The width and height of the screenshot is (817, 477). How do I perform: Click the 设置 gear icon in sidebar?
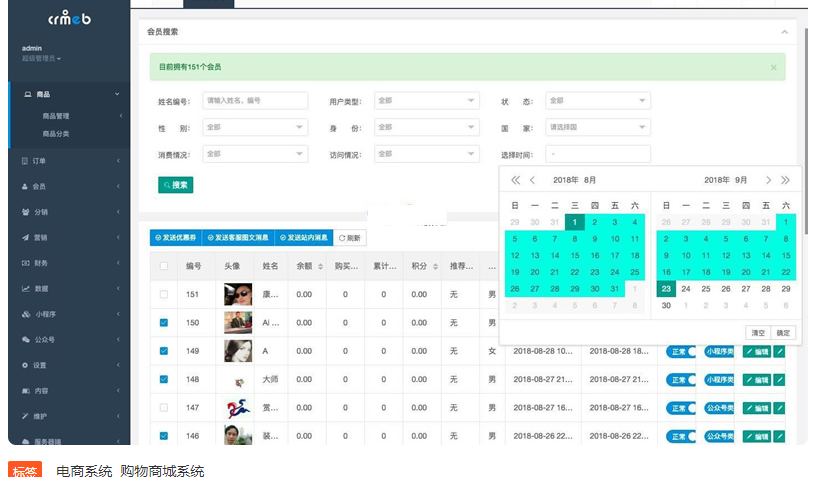tap(25, 365)
